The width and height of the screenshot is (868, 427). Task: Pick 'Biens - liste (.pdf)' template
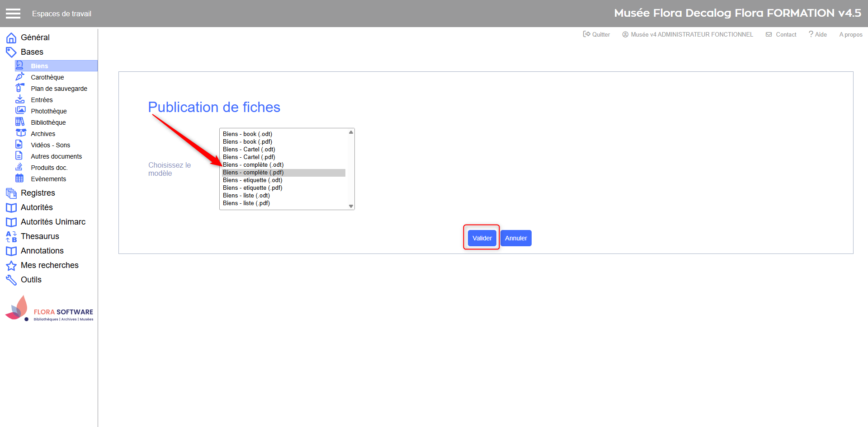(246, 203)
